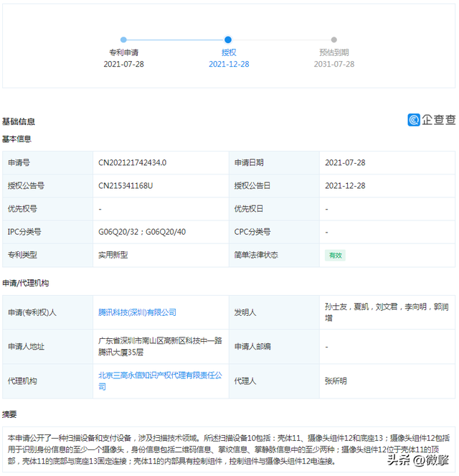
Task: Click the abstract paragraph text
Action: tap(229, 449)
